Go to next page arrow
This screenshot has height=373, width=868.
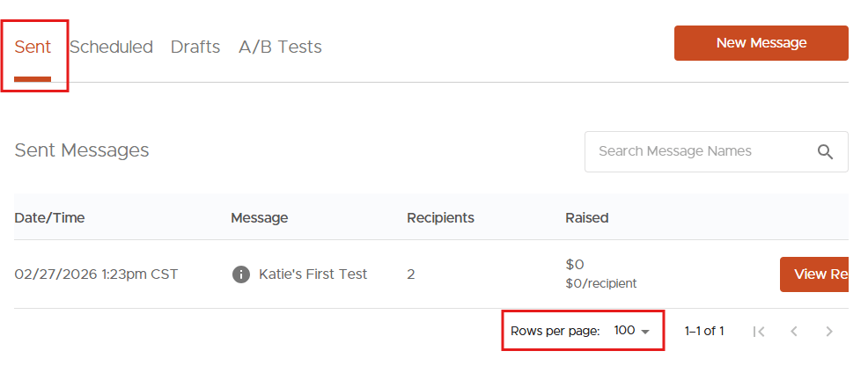[828, 332]
